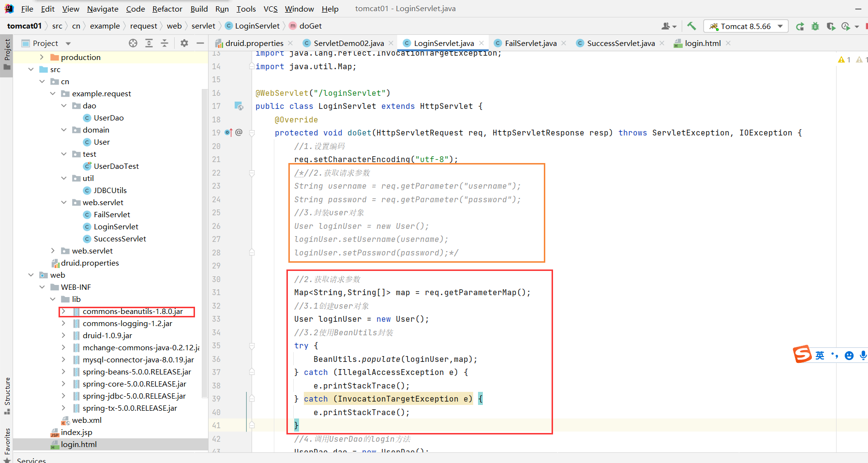Click doGet in the breadcrumb bar
This screenshot has width=868, height=463.
click(x=310, y=26)
